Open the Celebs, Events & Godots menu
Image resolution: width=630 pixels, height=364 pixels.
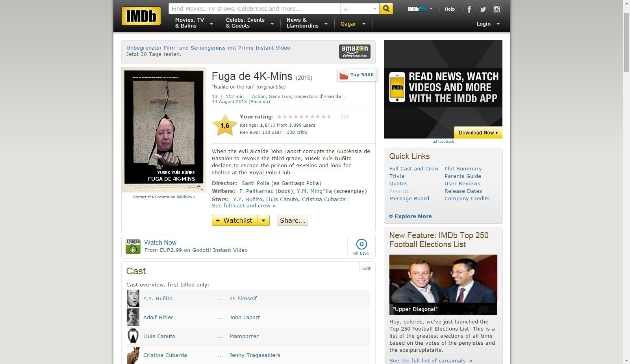pyautogui.click(x=250, y=23)
